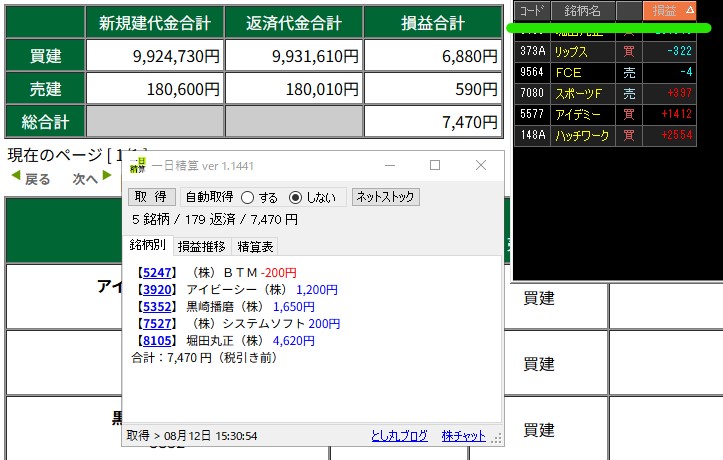Image resolution: width=723 pixels, height=460 pixels.
Task: Click the resize grip in 一日精算 status bar
Action: click(x=497, y=439)
